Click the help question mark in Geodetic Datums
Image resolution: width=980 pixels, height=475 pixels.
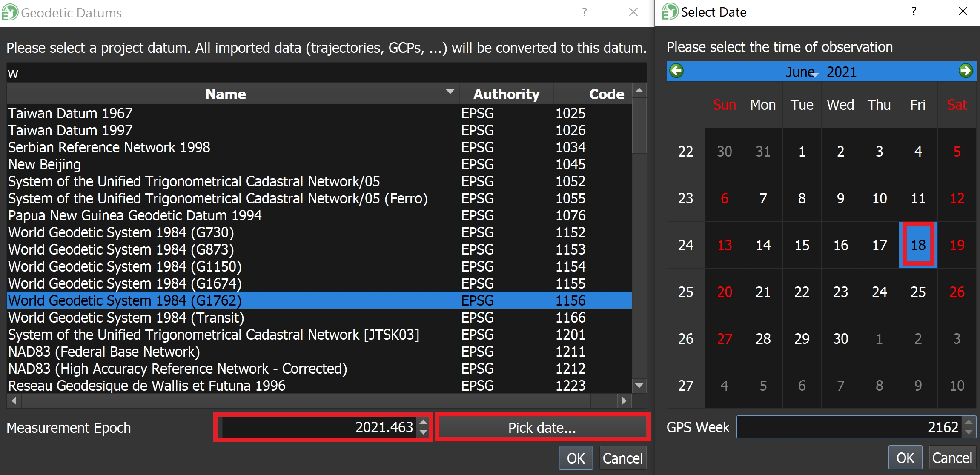point(585,12)
